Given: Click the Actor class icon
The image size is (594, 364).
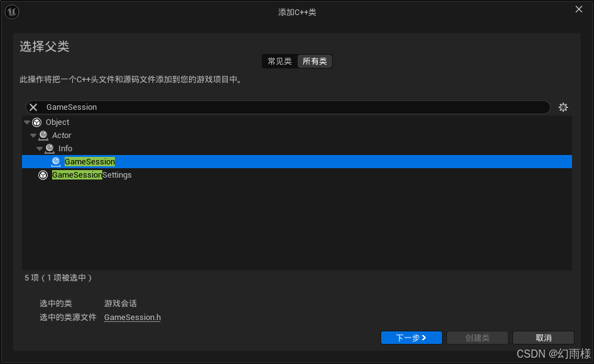Looking at the screenshot, I should 43,135.
